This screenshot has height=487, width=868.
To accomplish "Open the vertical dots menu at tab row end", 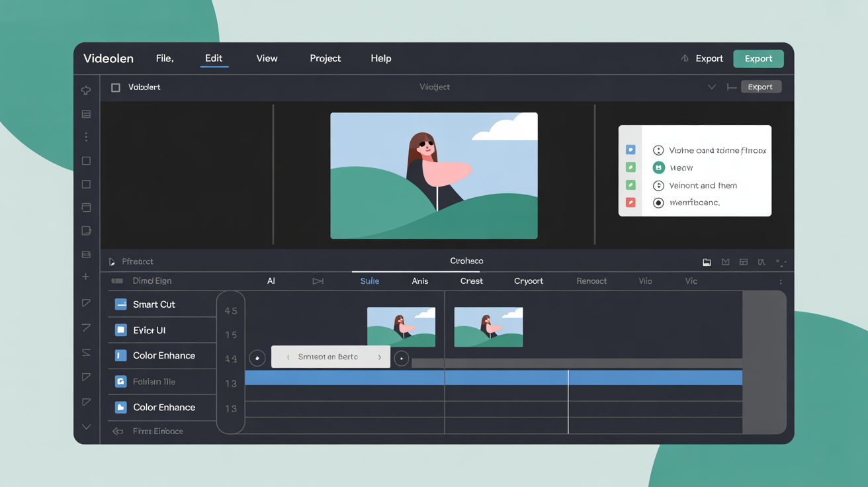I will [781, 282].
